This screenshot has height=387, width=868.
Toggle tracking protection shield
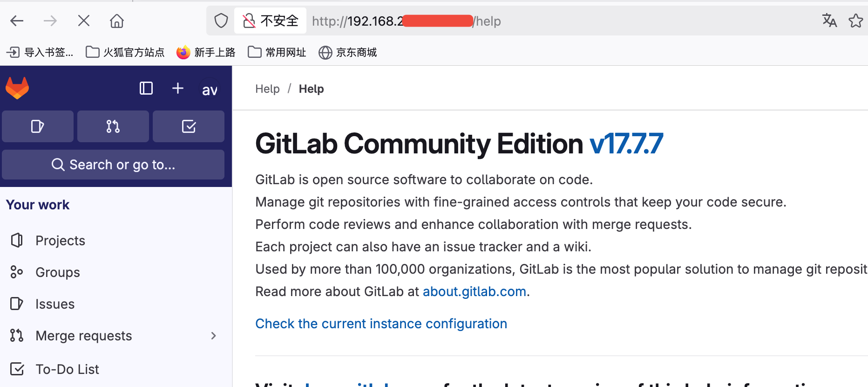(221, 21)
